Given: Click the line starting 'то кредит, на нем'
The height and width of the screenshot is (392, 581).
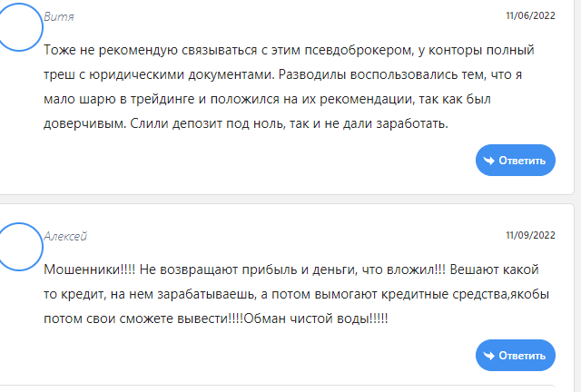Looking at the screenshot, I should point(297,294).
